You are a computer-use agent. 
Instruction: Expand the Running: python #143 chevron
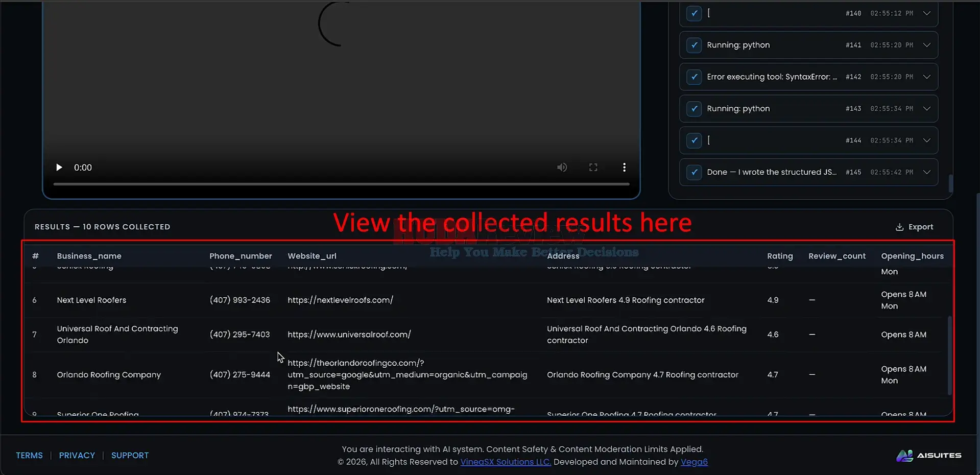[927, 109]
